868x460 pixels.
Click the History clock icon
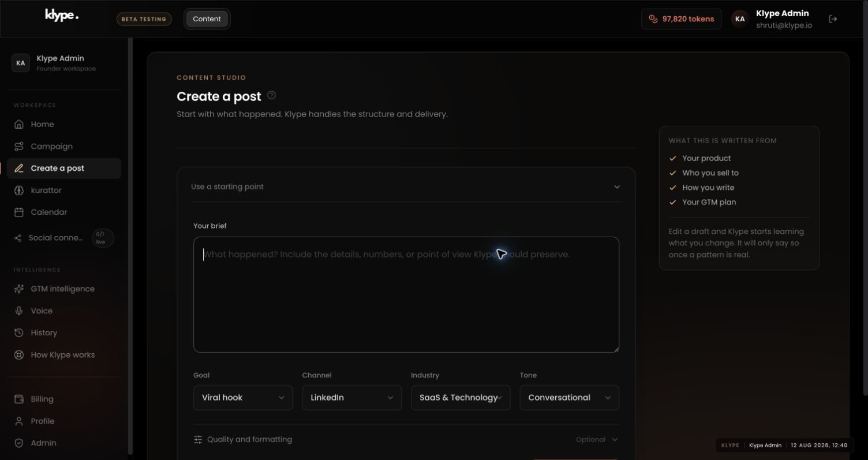19,332
